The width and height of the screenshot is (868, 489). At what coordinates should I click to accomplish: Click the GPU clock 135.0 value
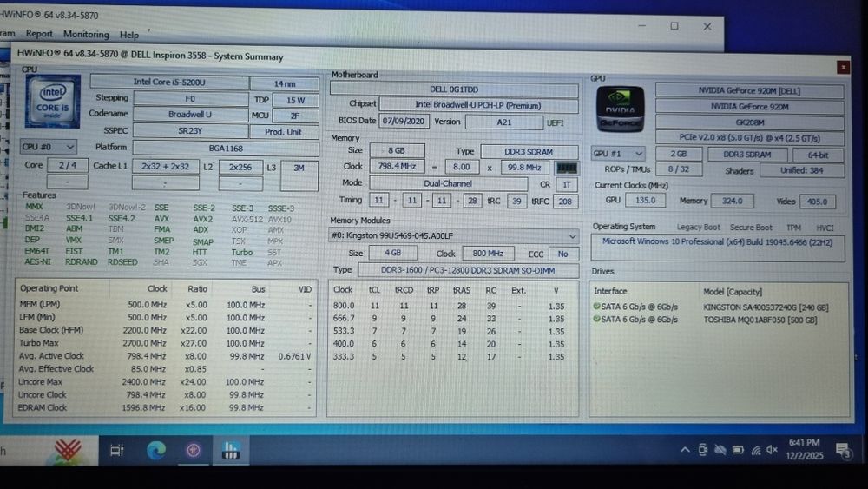646,200
